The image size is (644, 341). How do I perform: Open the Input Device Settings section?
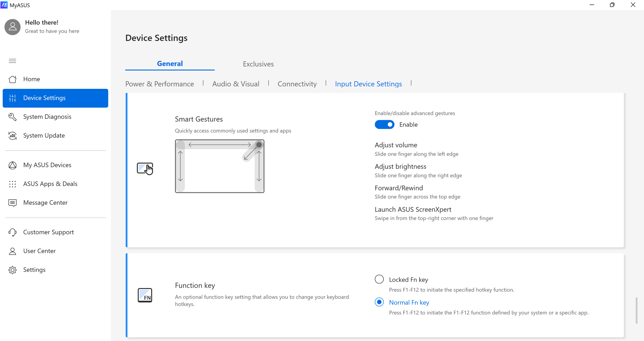[368, 83]
